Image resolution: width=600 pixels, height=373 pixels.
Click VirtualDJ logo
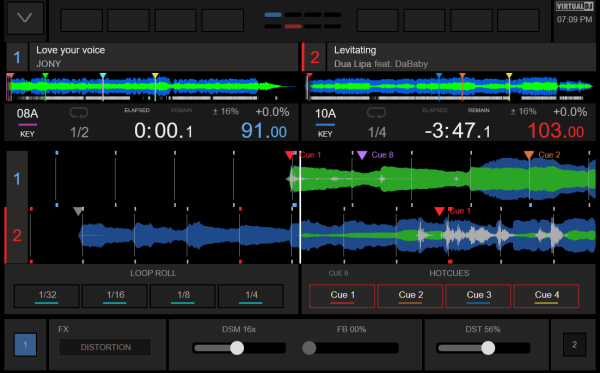[574, 7]
